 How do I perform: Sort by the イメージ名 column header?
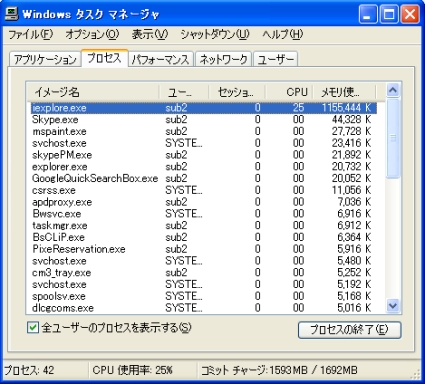(x=93, y=92)
